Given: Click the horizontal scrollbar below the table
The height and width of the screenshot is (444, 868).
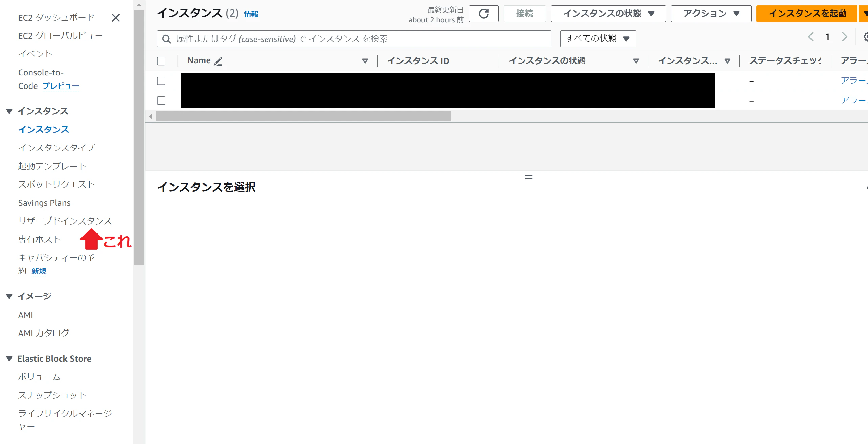Looking at the screenshot, I should 304,116.
